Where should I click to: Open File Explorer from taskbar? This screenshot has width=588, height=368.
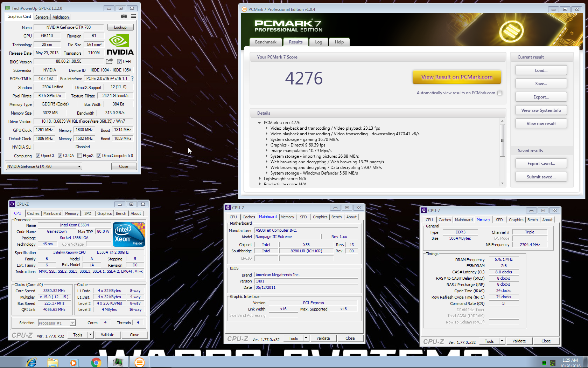pos(53,362)
